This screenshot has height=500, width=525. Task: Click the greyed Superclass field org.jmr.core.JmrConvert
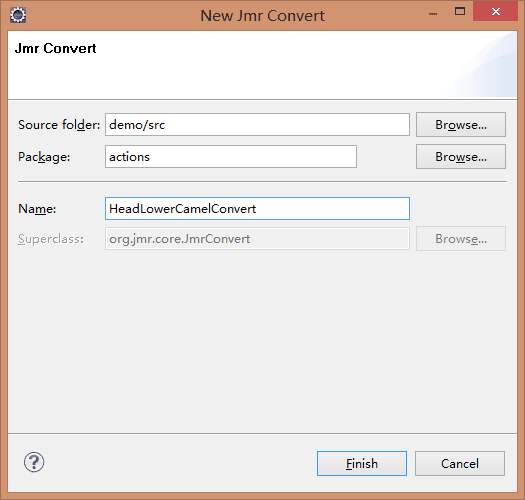tap(257, 238)
